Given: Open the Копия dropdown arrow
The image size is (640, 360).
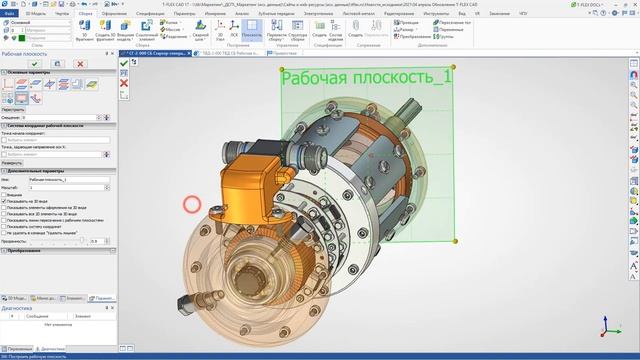Looking at the screenshot, I should click(180, 22).
